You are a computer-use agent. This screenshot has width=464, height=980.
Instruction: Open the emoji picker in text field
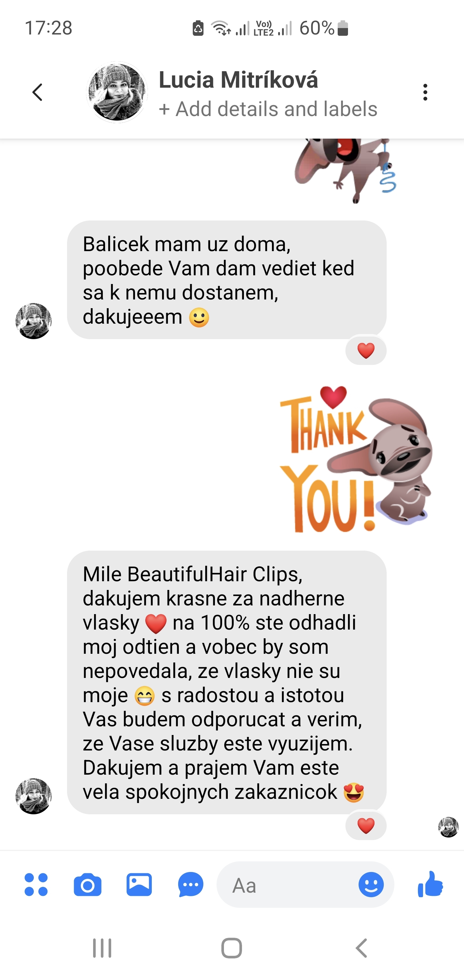pyautogui.click(x=371, y=885)
